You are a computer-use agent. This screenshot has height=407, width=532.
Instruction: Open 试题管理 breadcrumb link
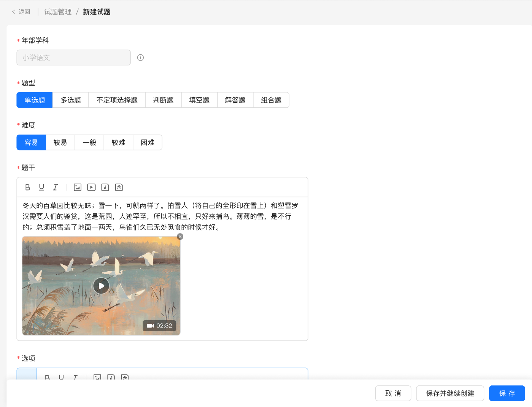click(x=58, y=12)
